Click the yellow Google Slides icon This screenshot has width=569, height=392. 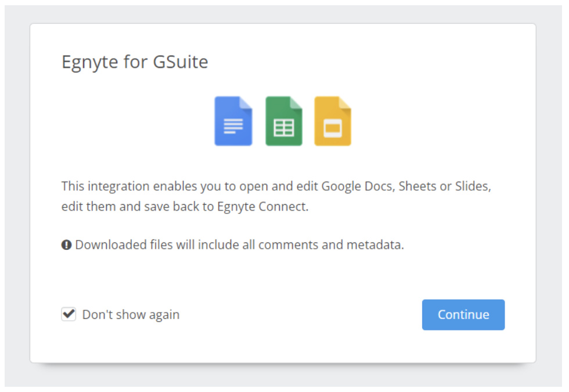click(333, 121)
